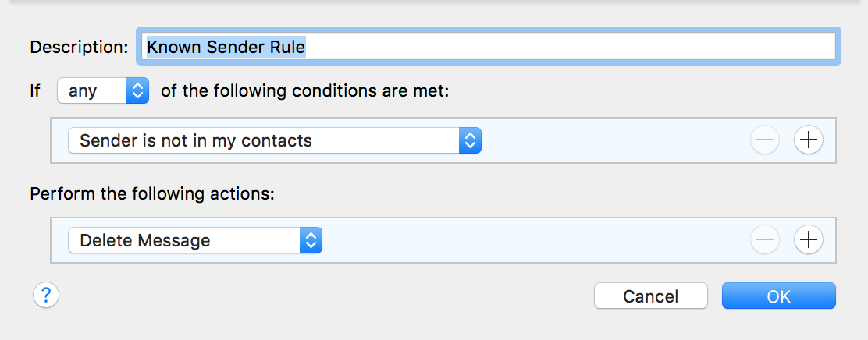Click the "Perform the following actions:" label
868x340 pixels.
coord(152,193)
